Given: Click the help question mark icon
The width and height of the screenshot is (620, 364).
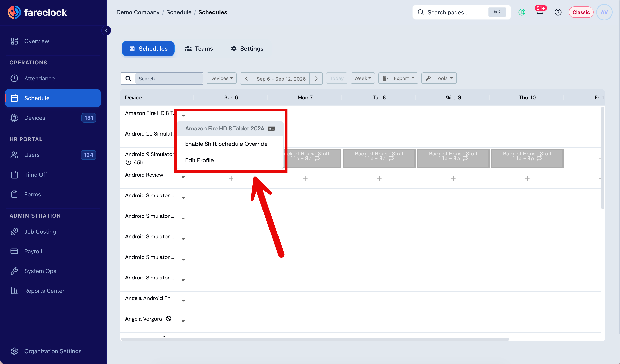Looking at the screenshot, I should (558, 12).
